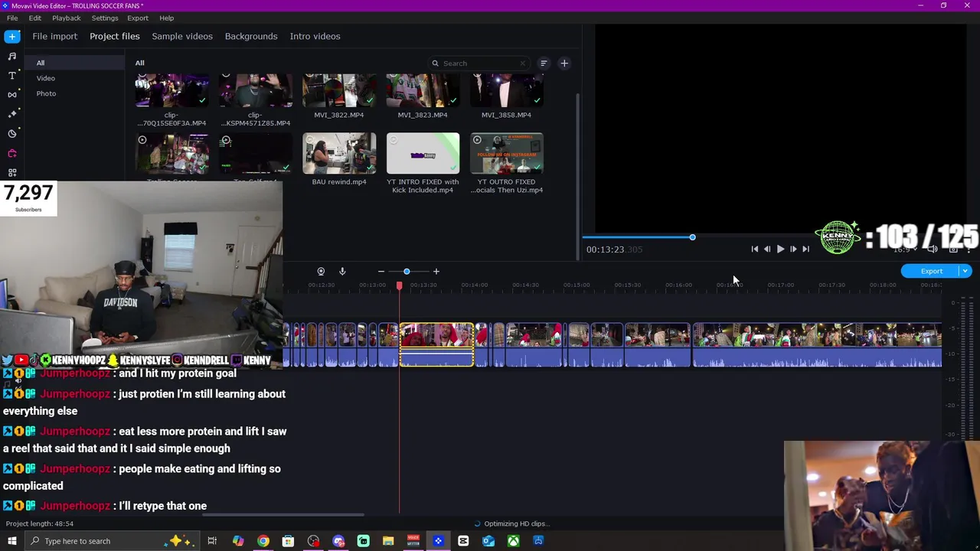The image size is (980, 551).
Task: Open the File menu
Action: [12, 18]
